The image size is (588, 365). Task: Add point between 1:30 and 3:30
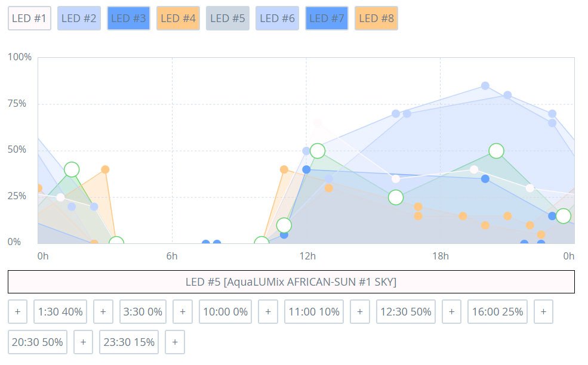[103, 311]
